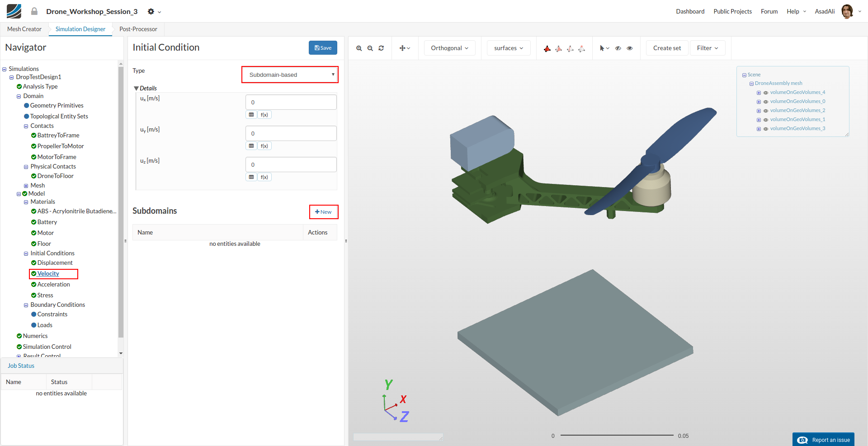Click the project settings gear icon
This screenshot has height=446, width=868.
click(x=151, y=12)
